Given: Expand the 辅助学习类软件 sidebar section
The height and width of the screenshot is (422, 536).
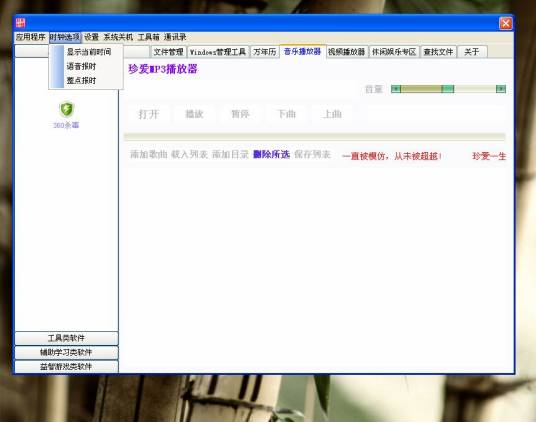Looking at the screenshot, I should coord(66,352).
